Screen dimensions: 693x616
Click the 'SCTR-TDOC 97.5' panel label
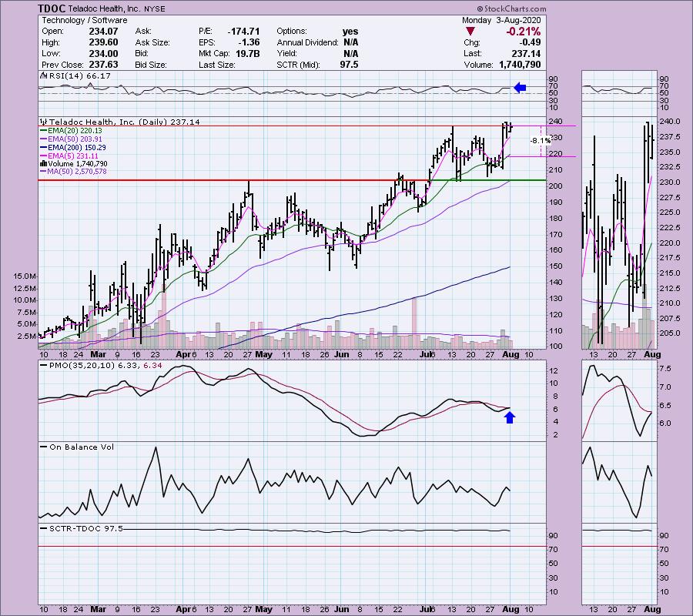(x=85, y=528)
